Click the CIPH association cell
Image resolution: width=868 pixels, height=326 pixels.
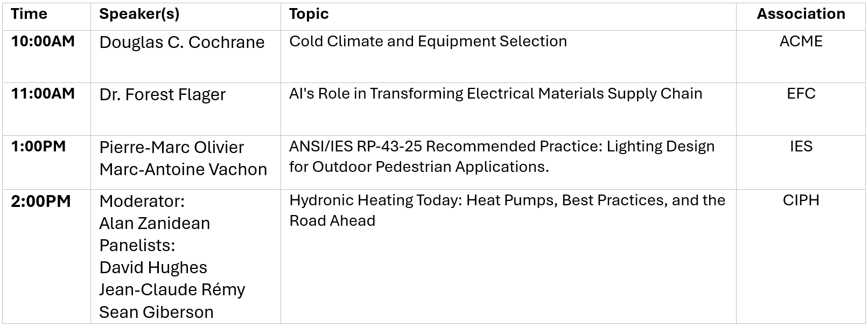[801, 200]
